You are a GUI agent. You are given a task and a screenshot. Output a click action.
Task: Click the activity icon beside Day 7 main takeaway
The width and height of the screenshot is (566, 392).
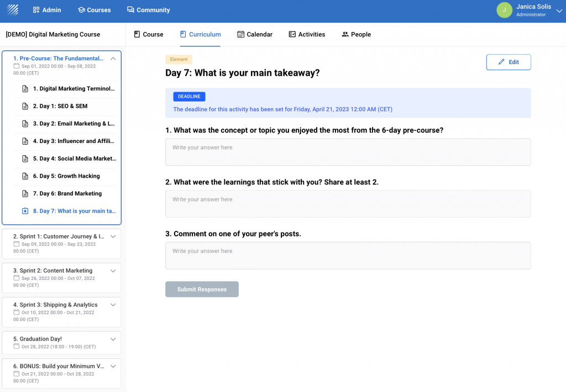25,211
